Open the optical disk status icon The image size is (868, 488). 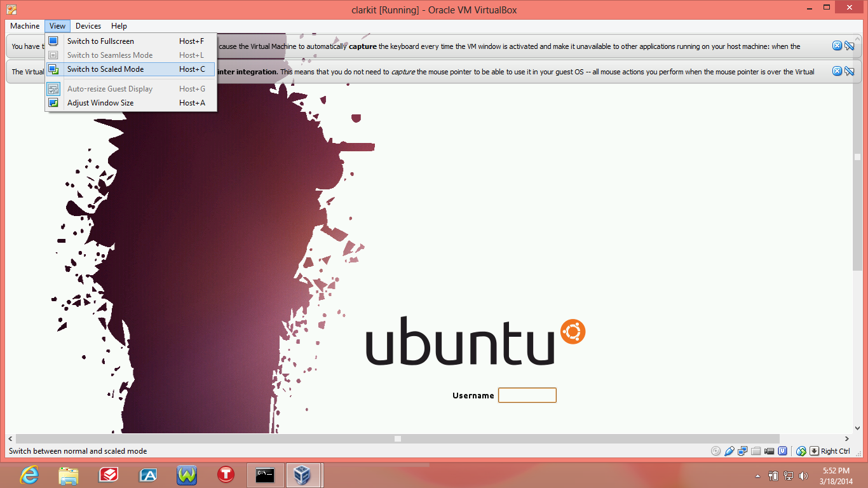pos(716,451)
